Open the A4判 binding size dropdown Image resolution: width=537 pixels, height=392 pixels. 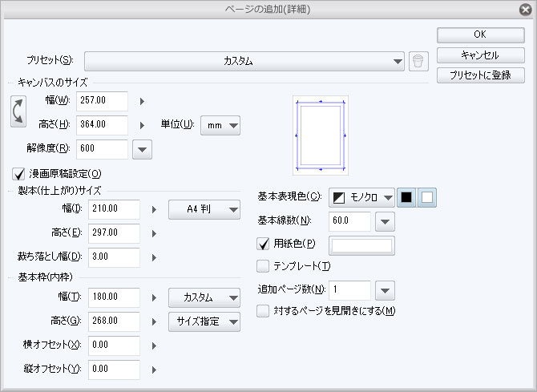pos(204,209)
